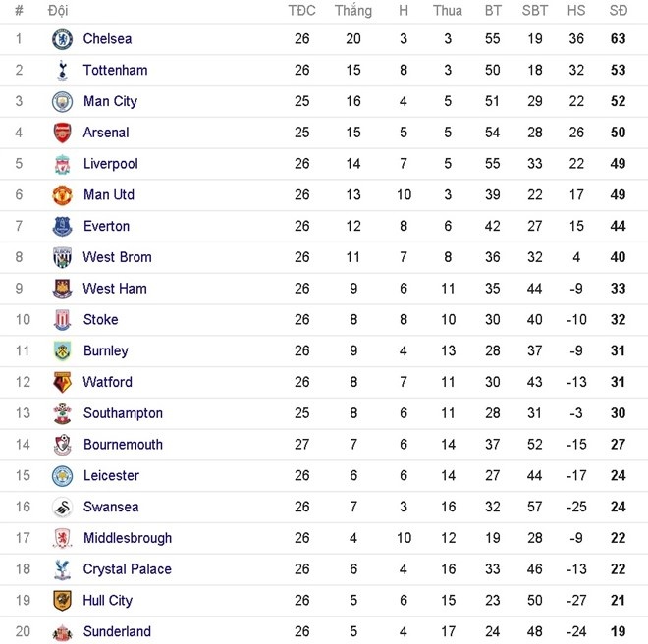Screen dimensions: 648x644
Task: Click the Everton club crest icon
Action: (x=62, y=227)
